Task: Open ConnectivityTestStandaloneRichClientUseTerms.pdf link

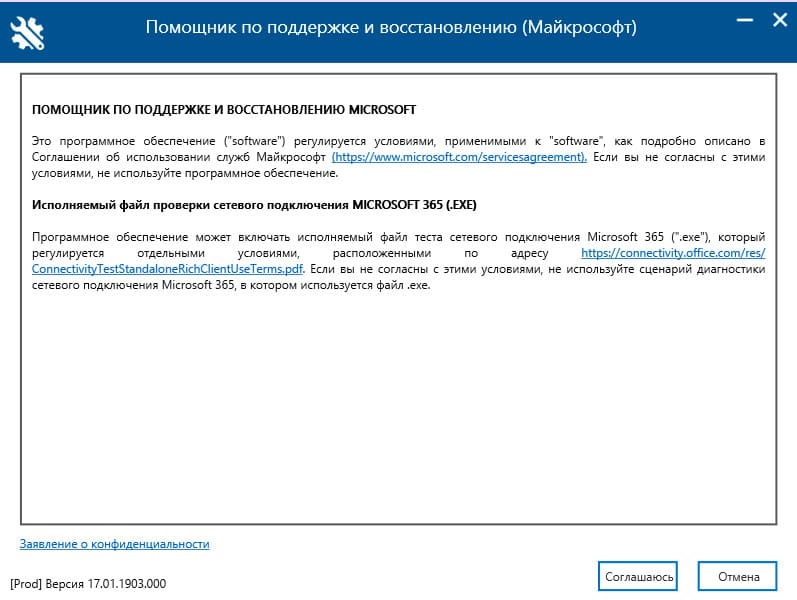Action: pos(167,268)
